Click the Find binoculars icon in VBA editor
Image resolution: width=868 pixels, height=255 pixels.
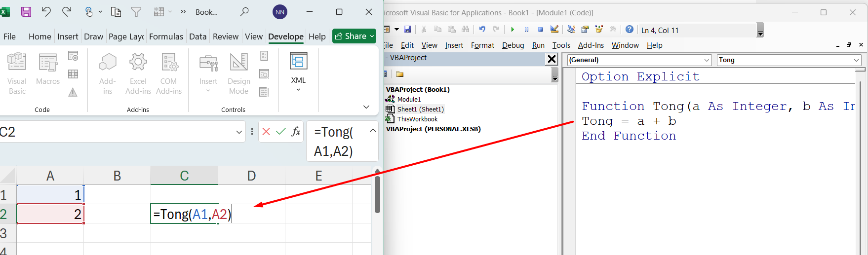pos(466,30)
